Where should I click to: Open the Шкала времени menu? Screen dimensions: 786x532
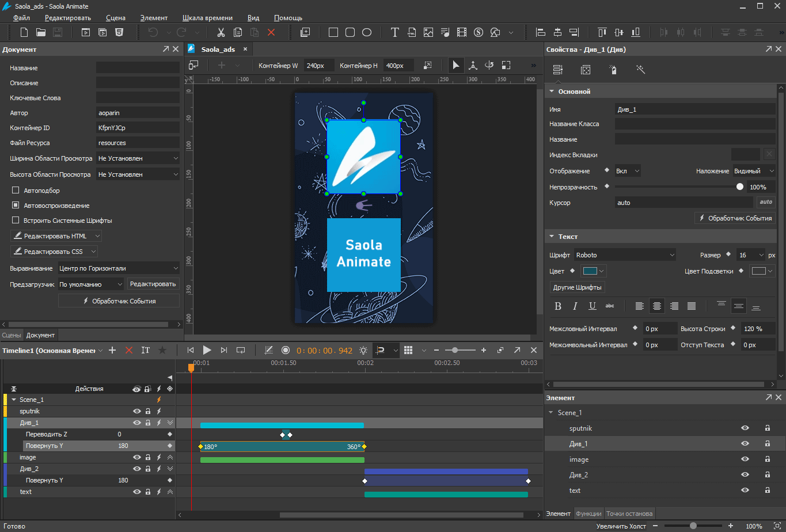[207, 17]
